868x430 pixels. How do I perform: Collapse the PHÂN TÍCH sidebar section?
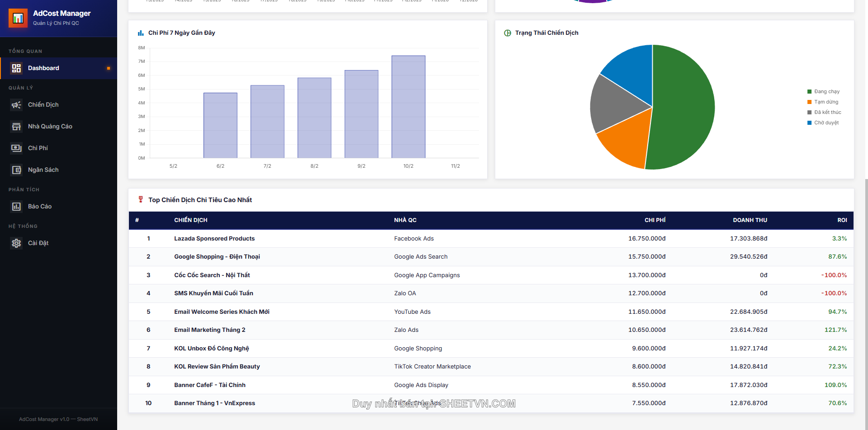(x=24, y=189)
